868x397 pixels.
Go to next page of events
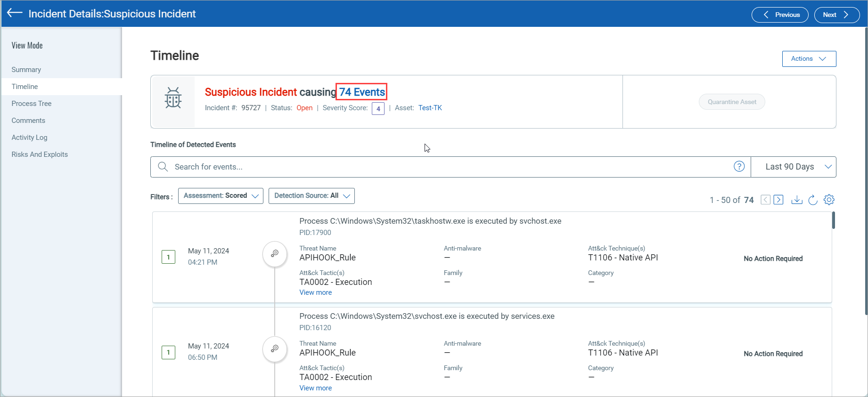tap(778, 200)
